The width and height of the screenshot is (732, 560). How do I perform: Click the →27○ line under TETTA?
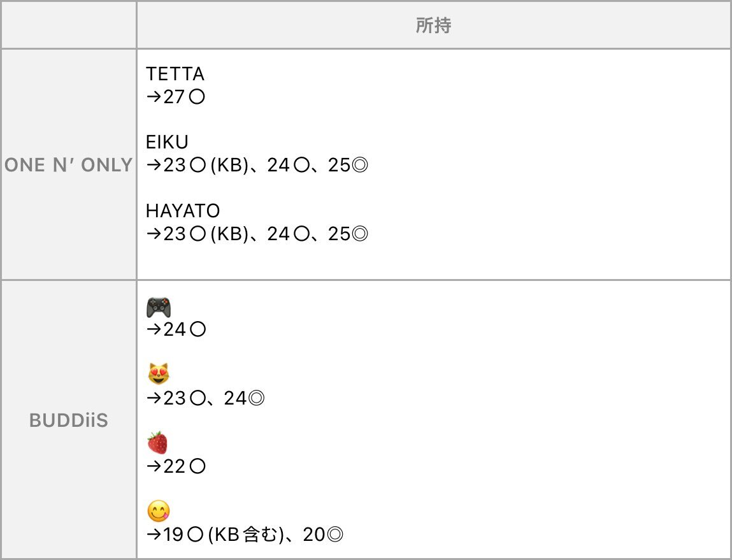(x=176, y=97)
